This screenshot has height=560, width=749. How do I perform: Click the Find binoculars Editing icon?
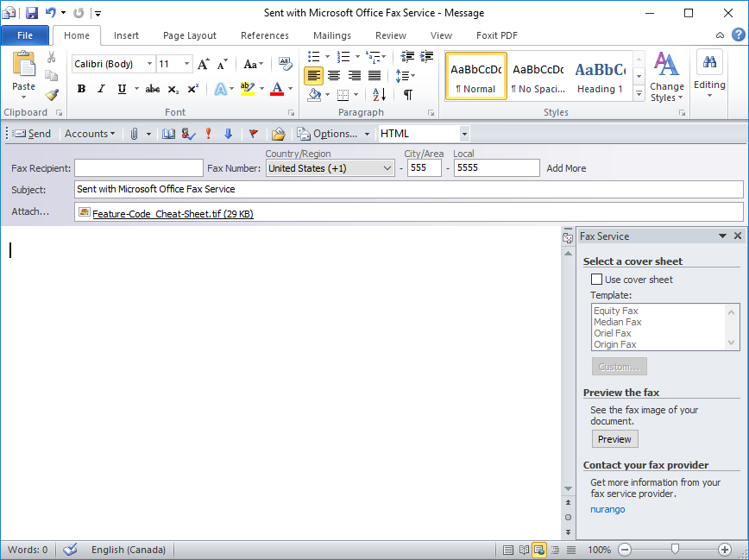[709, 61]
